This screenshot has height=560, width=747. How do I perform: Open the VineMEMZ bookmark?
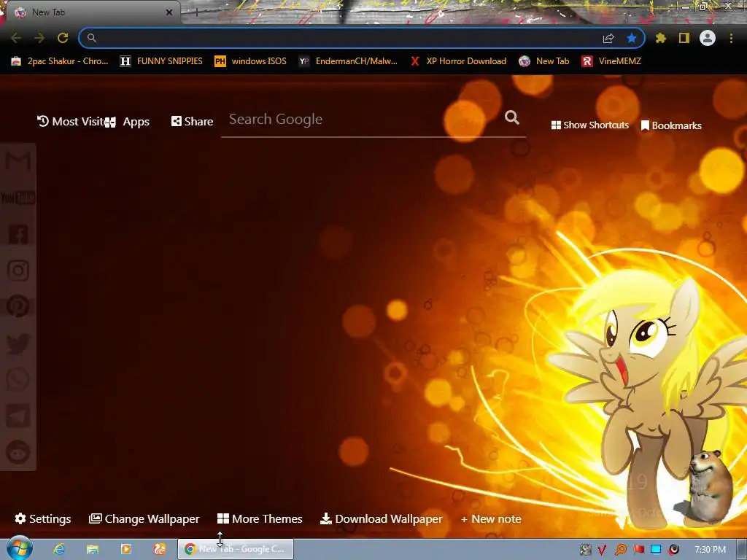pos(611,61)
